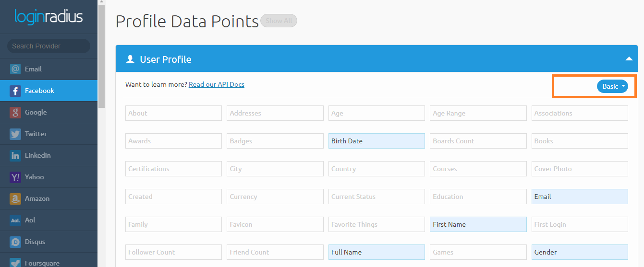Image resolution: width=644 pixels, height=267 pixels.
Task: Click the Facebook logo icon
Action: click(15, 91)
